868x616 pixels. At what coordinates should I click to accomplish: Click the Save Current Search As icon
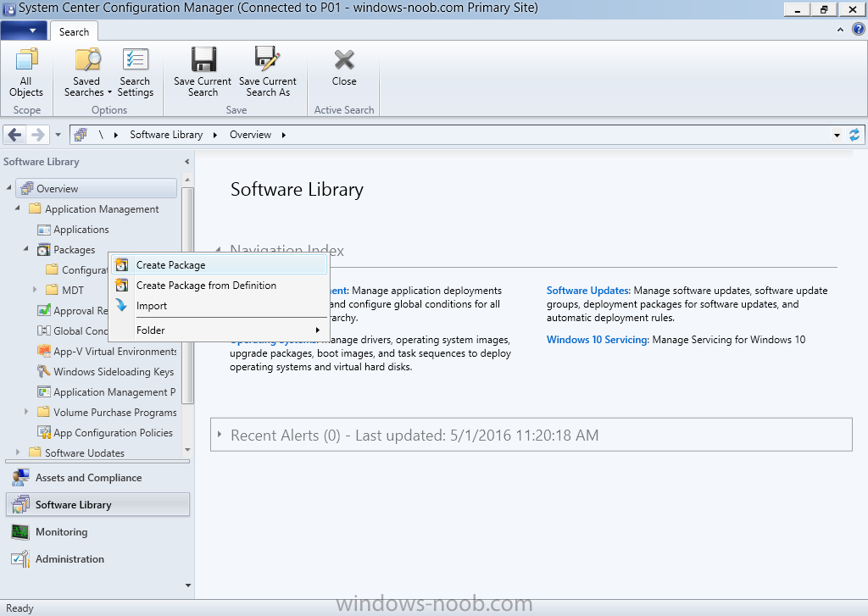click(267, 59)
